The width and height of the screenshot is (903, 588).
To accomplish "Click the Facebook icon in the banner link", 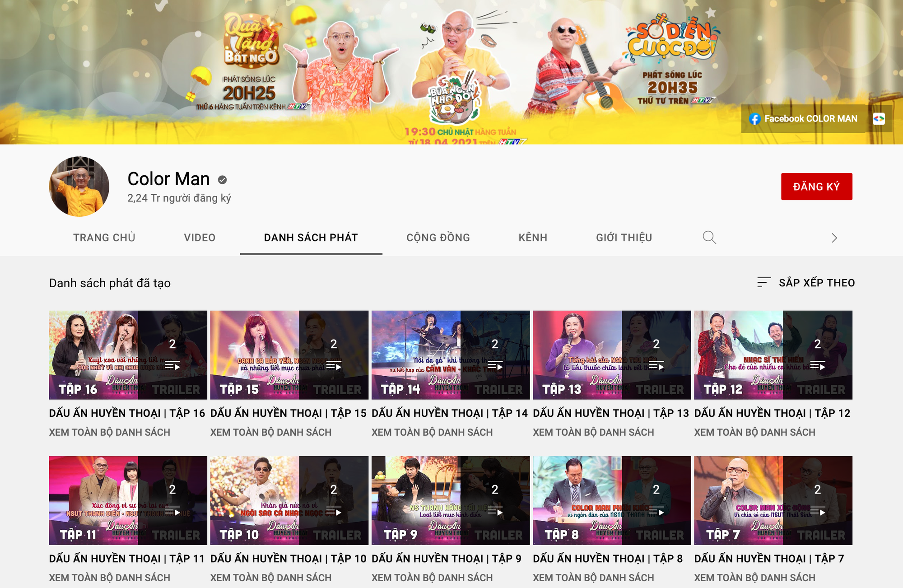I will point(754,119).
